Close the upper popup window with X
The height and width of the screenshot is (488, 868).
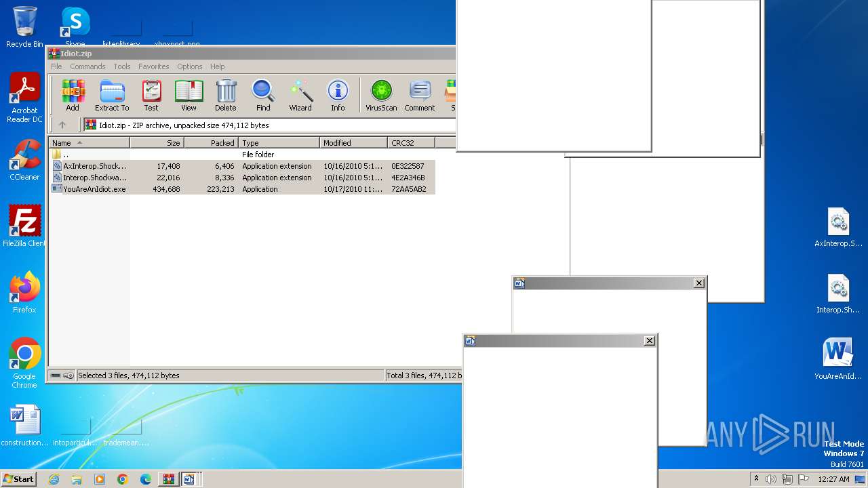(x=699, y=283)
